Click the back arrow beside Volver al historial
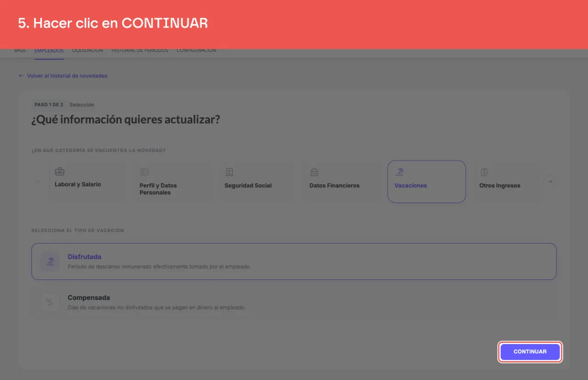This screenshot has height=380, width=588. (x=21, y=76)
